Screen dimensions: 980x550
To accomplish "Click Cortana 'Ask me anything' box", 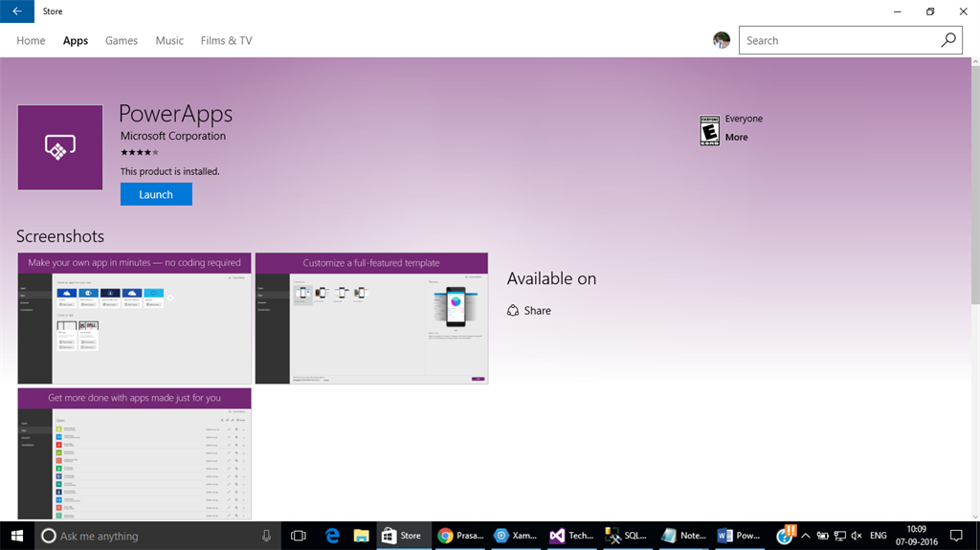I will click(x=156, y=536).
